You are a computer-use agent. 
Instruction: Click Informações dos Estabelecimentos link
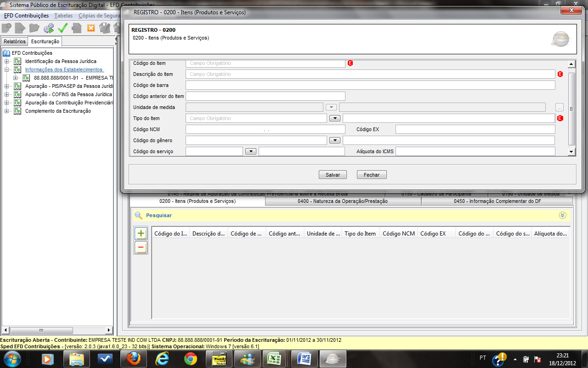click(64, 69)
